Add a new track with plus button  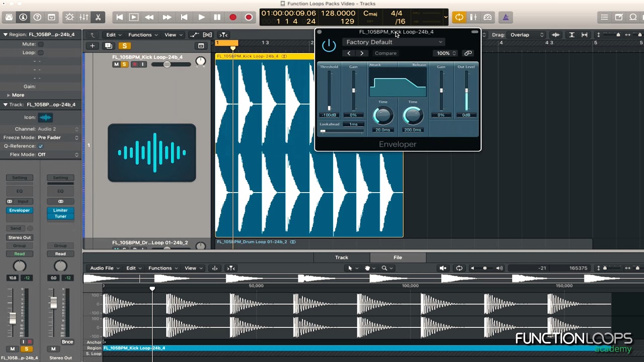[92, 46]
